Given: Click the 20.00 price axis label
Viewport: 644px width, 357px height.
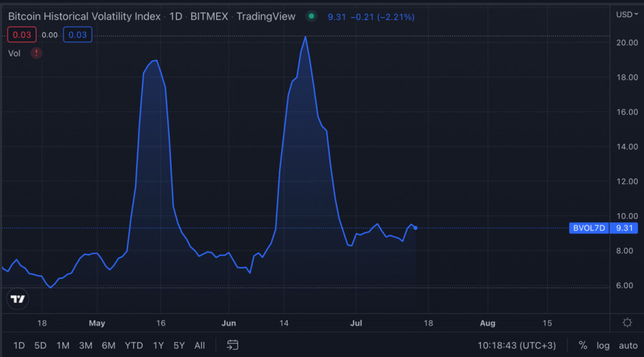Looking at the screenshot, I should (627, 43).
